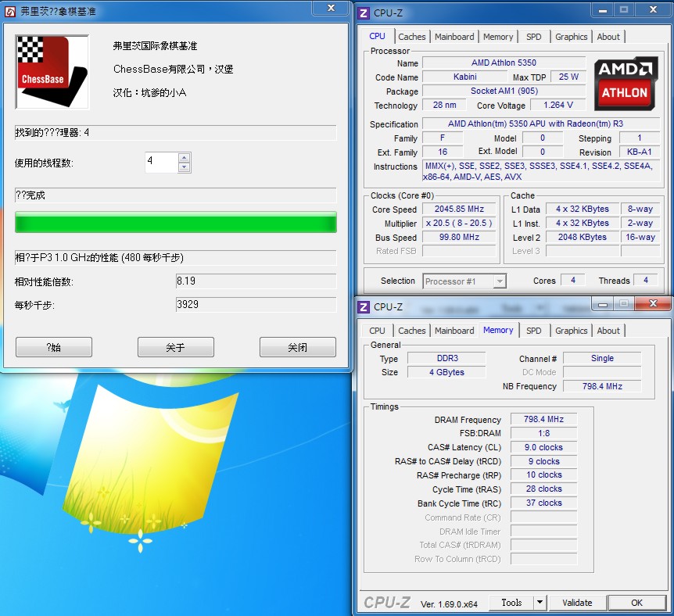Switch to Mainboard tab in top CPU-Z
674x616 pixels.
454,37
